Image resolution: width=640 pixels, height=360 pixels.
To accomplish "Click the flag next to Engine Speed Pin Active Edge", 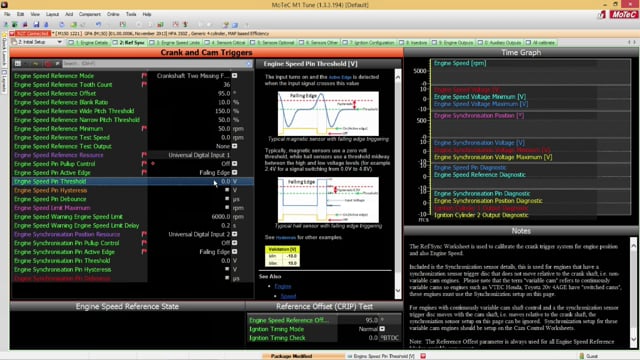I will (x=144, y=173).
